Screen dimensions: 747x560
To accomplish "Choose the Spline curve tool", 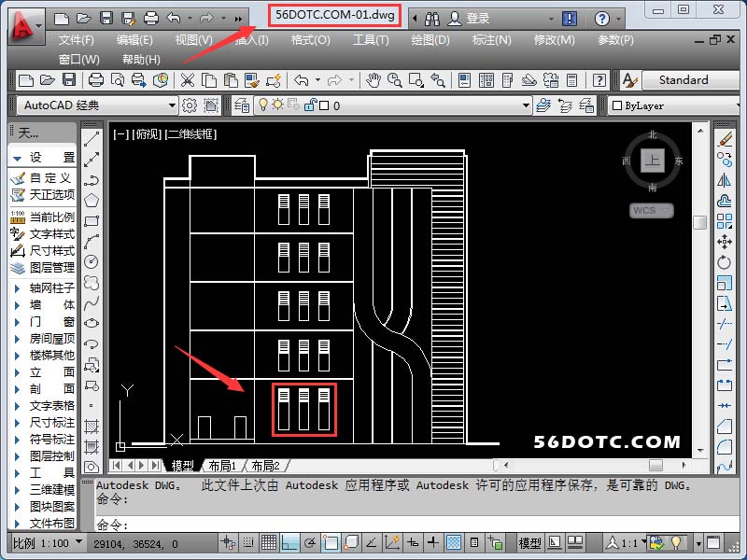I will click(x=92, y=302).
